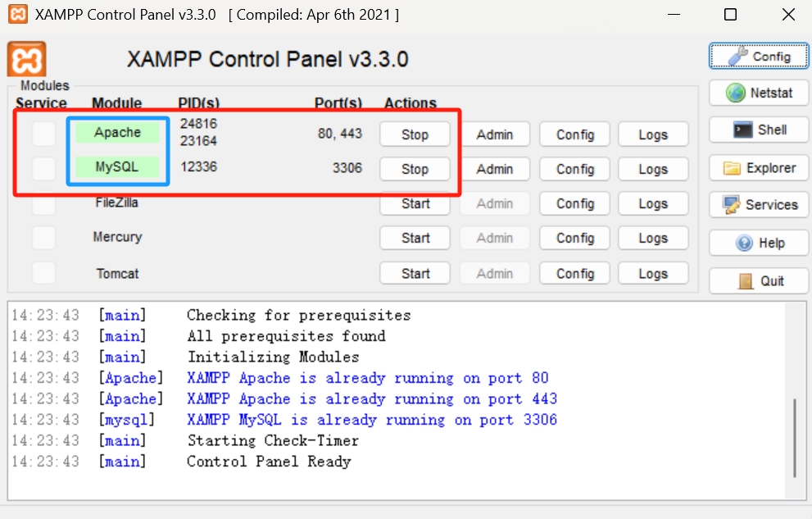
Task: Stop the MySQL module
Action: (415, 169)
